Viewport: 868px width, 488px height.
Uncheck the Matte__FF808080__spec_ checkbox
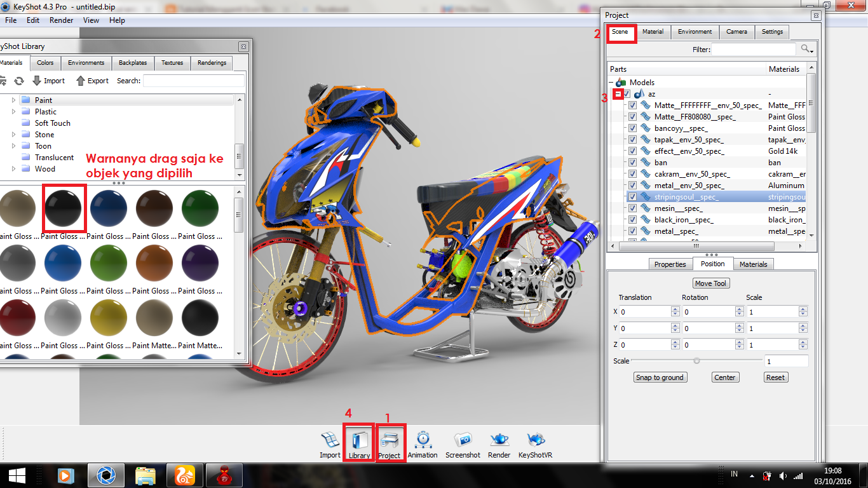point(632,117)
